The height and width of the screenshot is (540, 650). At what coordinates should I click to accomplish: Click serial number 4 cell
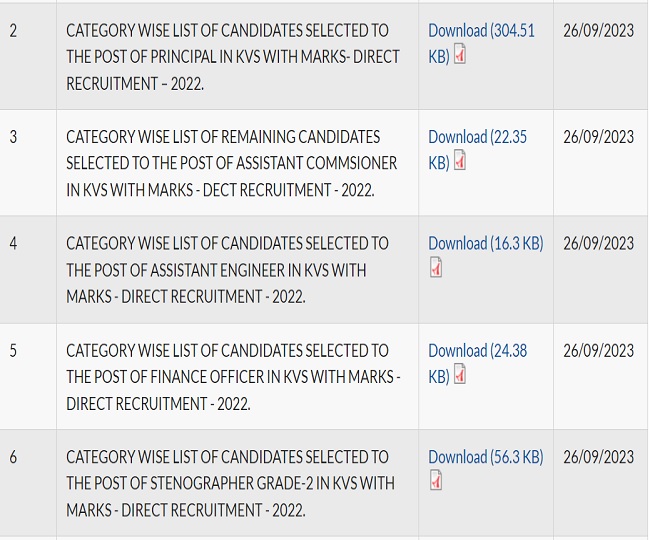click(x=13, y=243)
